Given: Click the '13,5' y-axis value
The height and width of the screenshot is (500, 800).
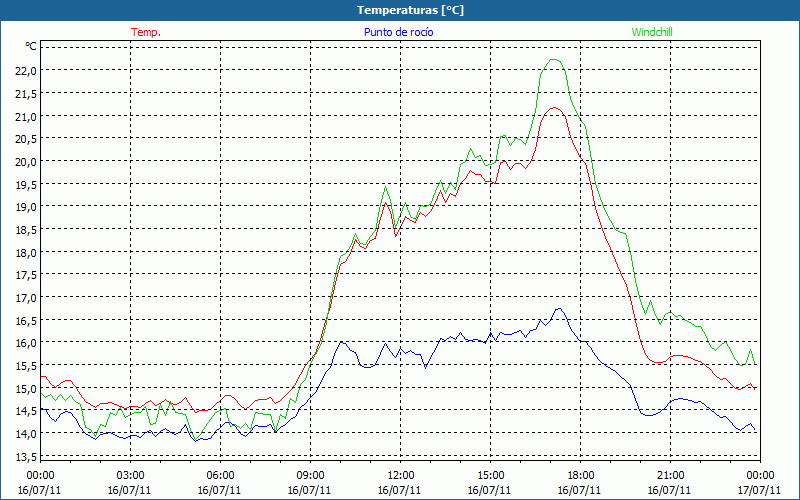Looking at the screenshot, I should 27,457.
